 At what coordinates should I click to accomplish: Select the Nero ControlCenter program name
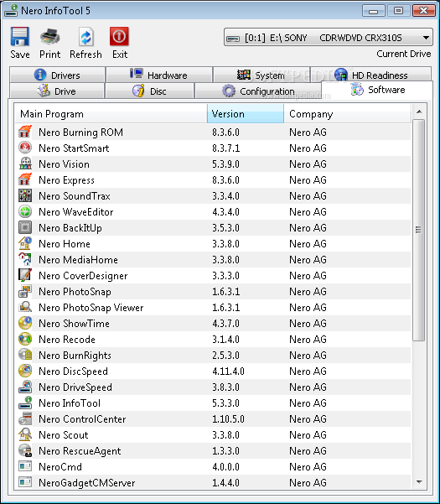(82, 419)
